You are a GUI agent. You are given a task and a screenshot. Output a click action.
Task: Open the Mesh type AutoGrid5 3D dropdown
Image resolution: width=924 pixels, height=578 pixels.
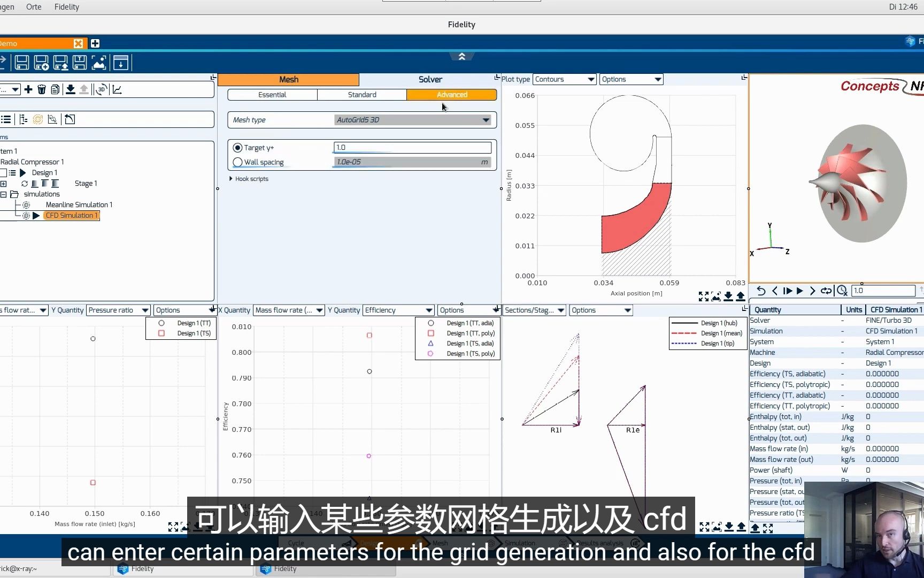(x=412, y=120)
